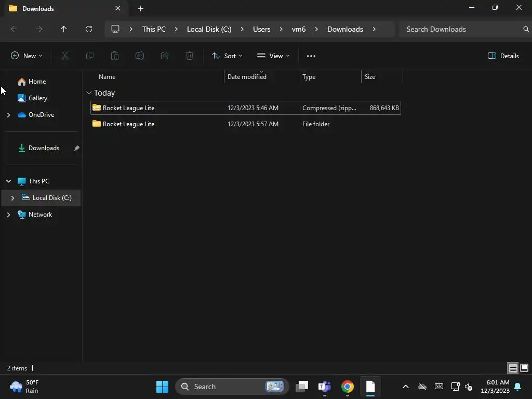Switch to details list view in status bar
The height and width of the screenshot is (399, 532).
click(x=513, y=368)
